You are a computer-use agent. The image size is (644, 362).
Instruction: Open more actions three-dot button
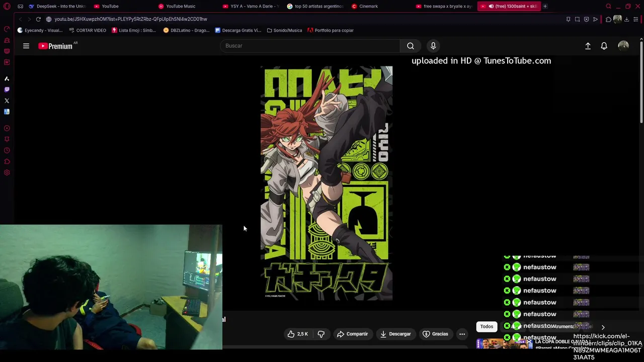coord(462,334)
